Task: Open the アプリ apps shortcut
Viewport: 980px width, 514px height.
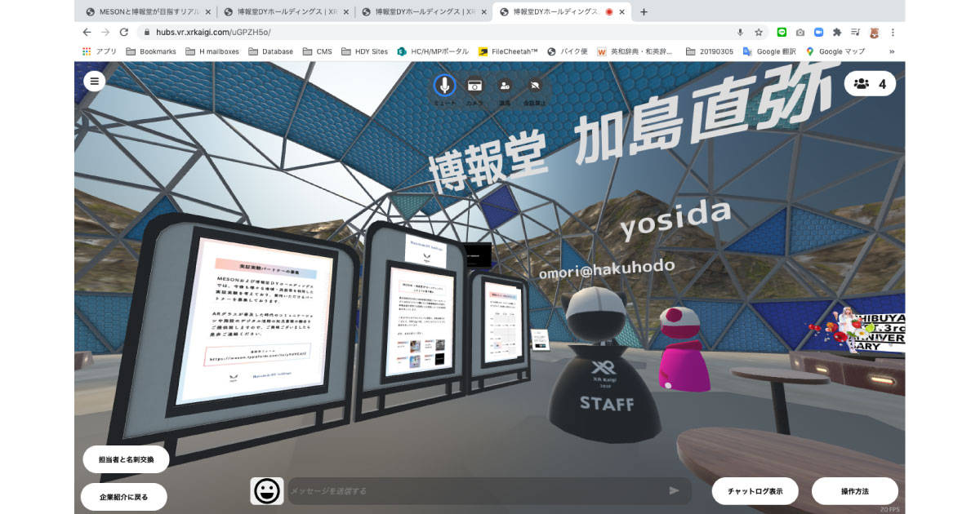Action: pos(99,51)
